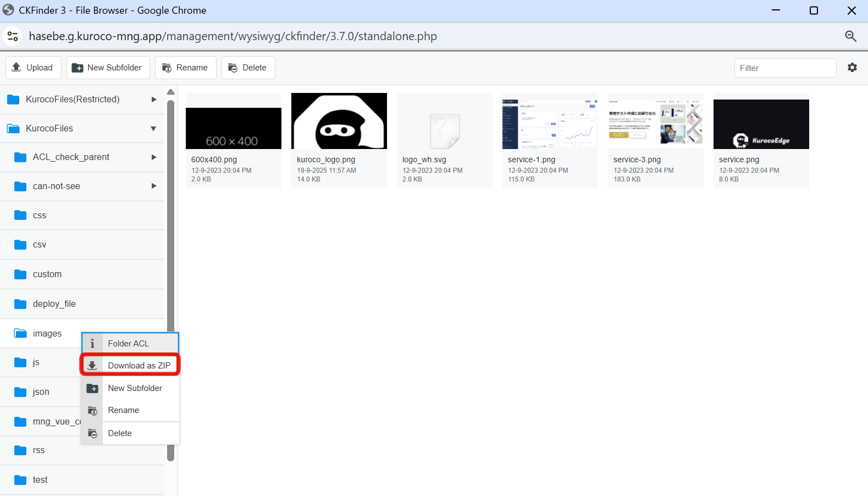Select the KurocoFiles(Restricted) folder icon
Viewport: 868px width, 496px height.
coord(13,100)
